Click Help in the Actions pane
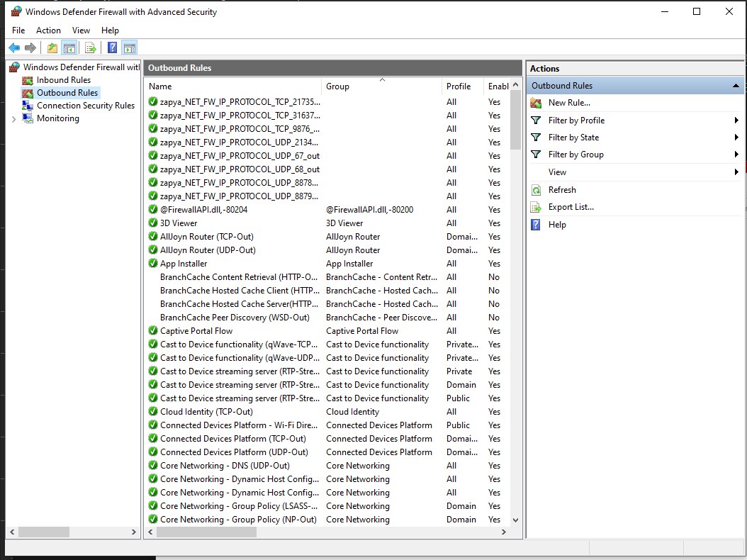Screen dimensions: 747x560 [x=557, y=225]
